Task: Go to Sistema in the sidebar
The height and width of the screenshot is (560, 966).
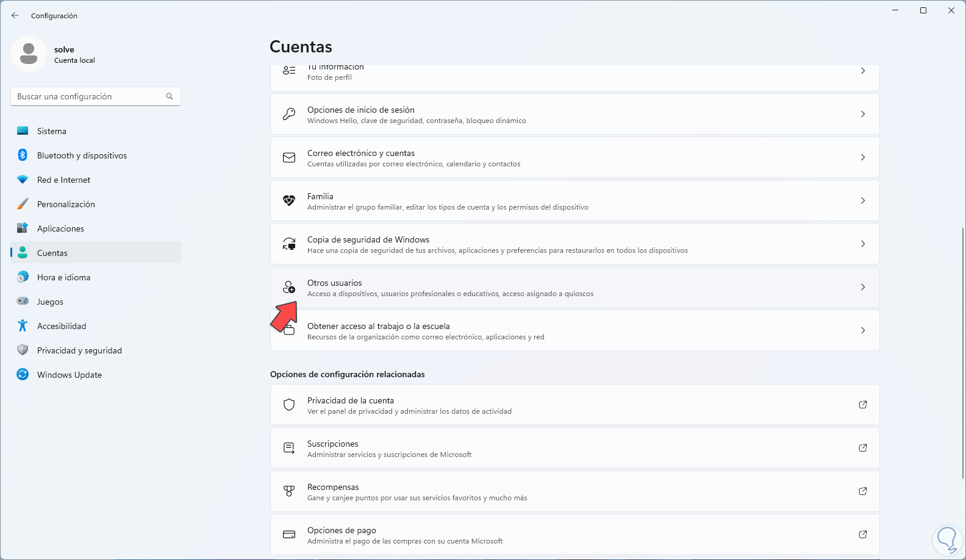Action: tap(52, 131)
